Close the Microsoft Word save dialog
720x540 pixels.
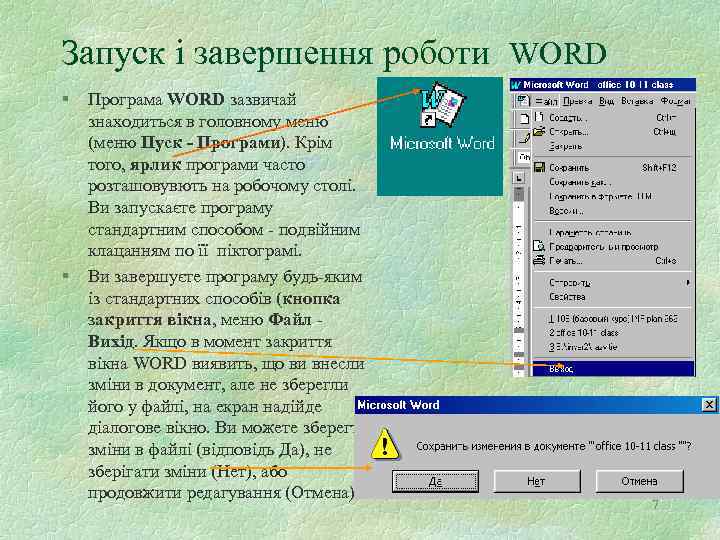[709, 405]
